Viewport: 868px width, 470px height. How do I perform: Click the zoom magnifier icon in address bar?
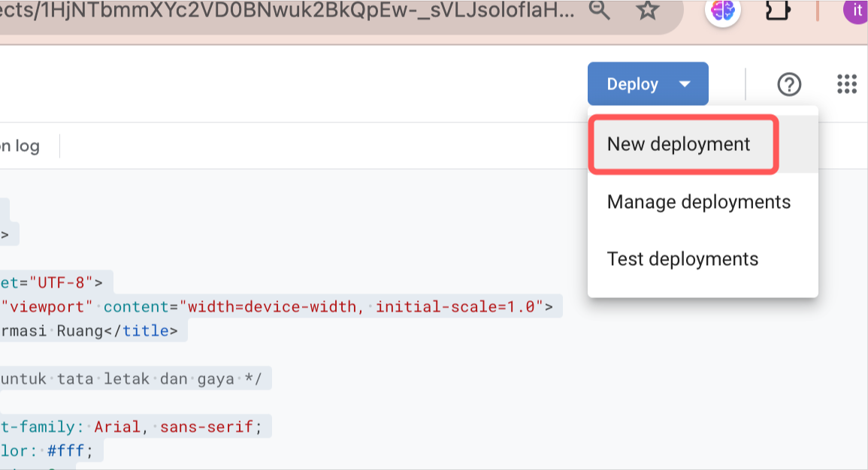pos(600,10)
